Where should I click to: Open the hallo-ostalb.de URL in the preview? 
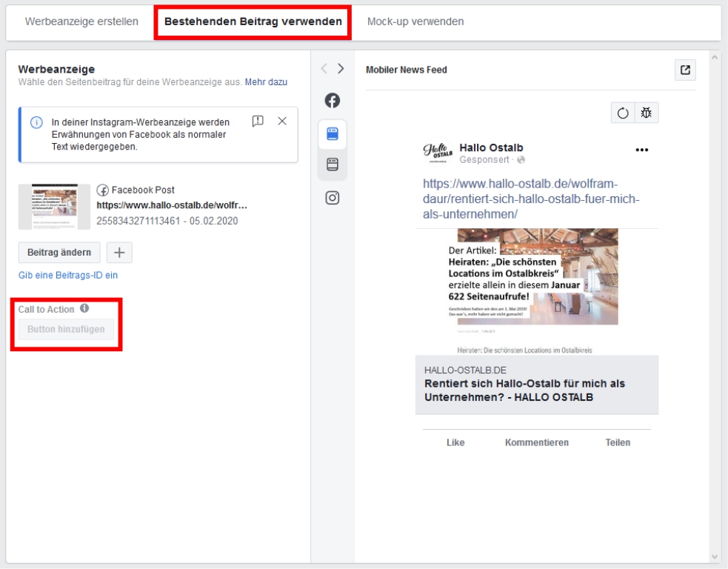(531, 199)
